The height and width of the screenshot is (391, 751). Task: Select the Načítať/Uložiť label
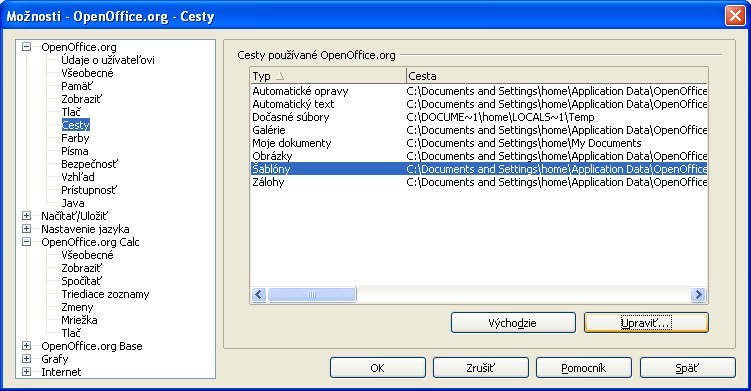(75, 216)
